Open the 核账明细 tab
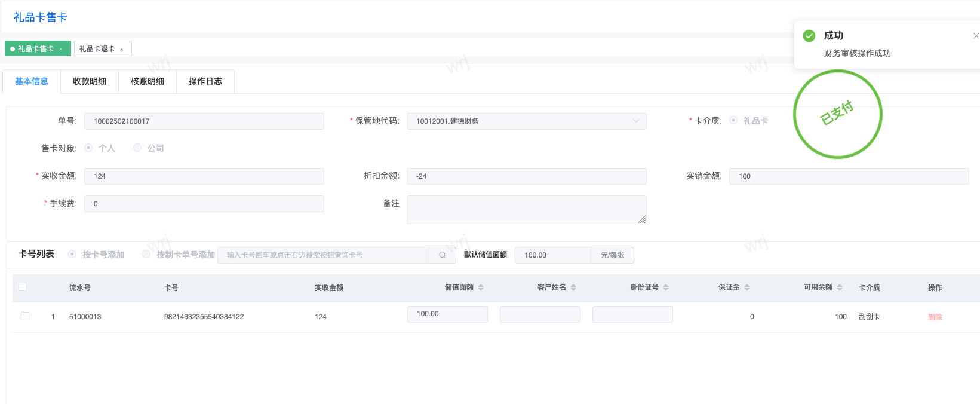 148,81
